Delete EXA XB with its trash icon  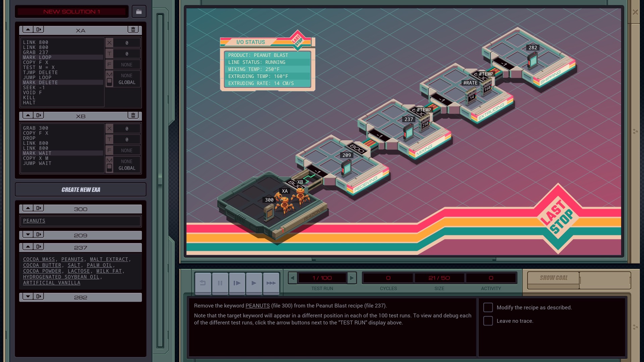pyautogui.click(x=133, y=115)
